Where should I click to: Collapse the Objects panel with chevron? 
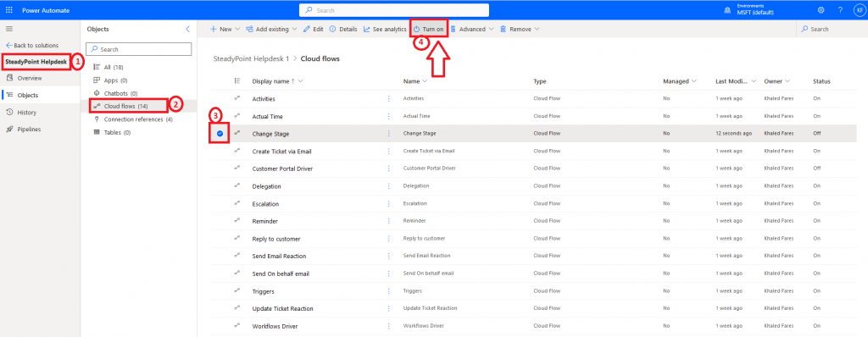point(187,29)
